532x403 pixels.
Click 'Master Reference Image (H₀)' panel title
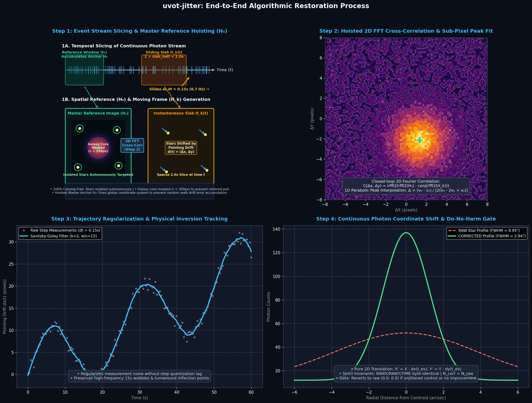click(x=98, y=113)
